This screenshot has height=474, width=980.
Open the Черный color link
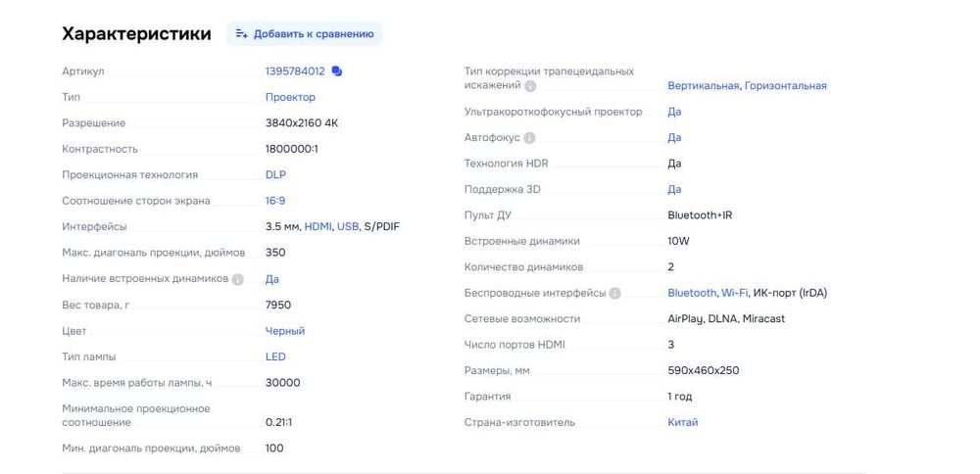(285, 331)
